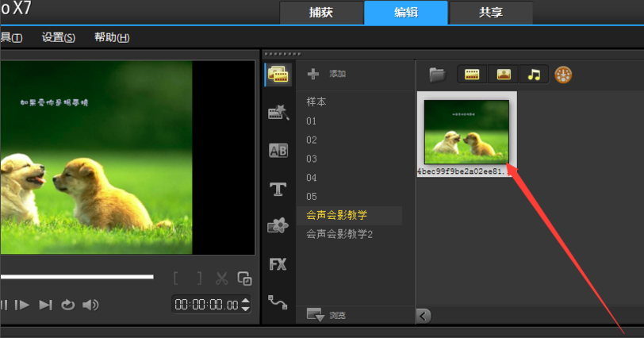This screenshot has width=644, height=338.
Task: Click the import media folder icon
Action: [x=438, y=75]
